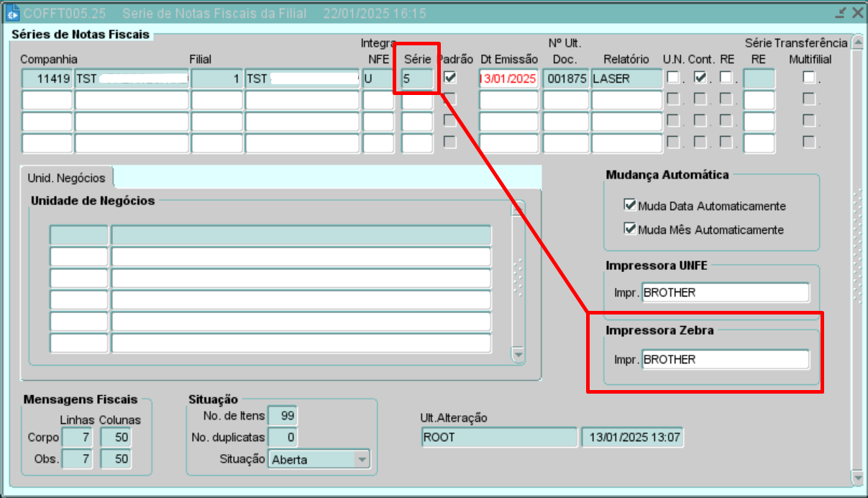Image resolution: width=868 pixels, height=498 pixels.
Task: Click Unidade de Negócios scrollbar up arrow
Action: [x=518, y=209]
